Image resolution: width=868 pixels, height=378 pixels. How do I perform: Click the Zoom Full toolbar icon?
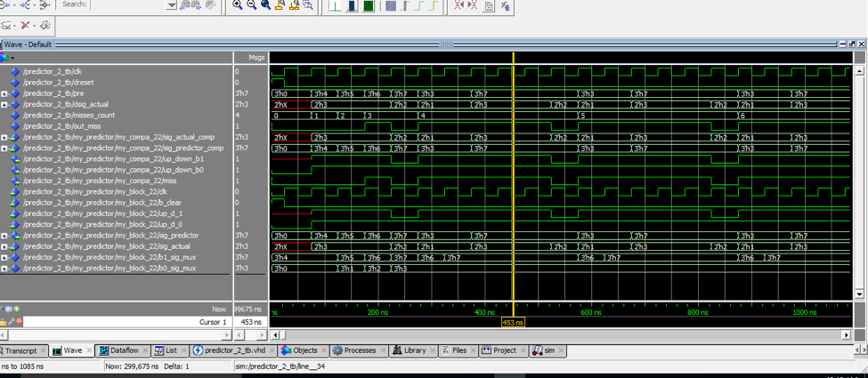coord(265,5)
